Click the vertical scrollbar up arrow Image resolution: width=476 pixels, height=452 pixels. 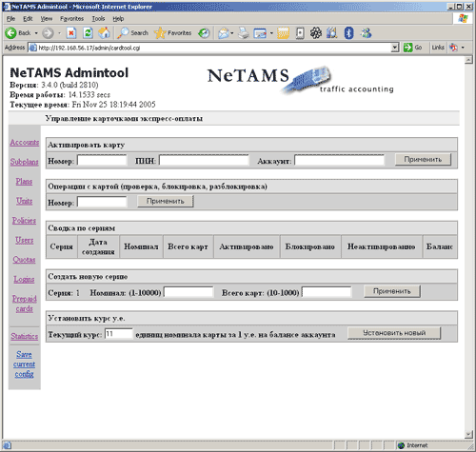coord(468,60)
